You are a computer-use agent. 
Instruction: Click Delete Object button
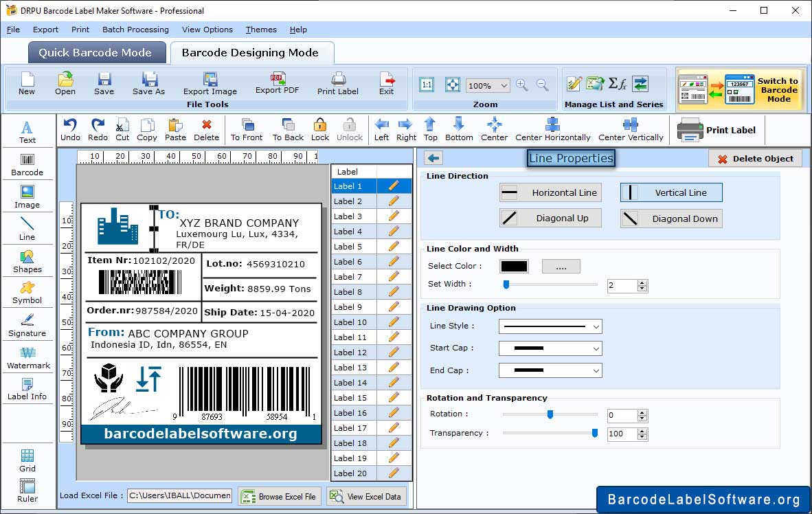[x=755, y=159]
